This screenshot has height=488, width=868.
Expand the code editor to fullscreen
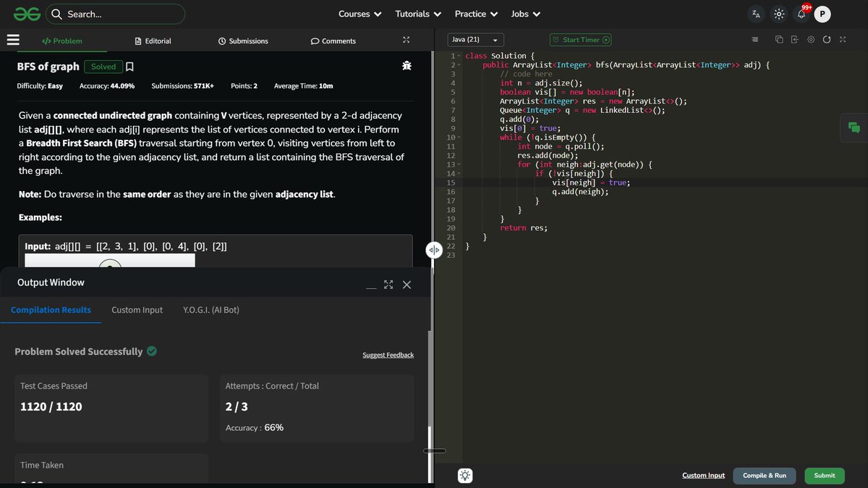tap(843, 40)
